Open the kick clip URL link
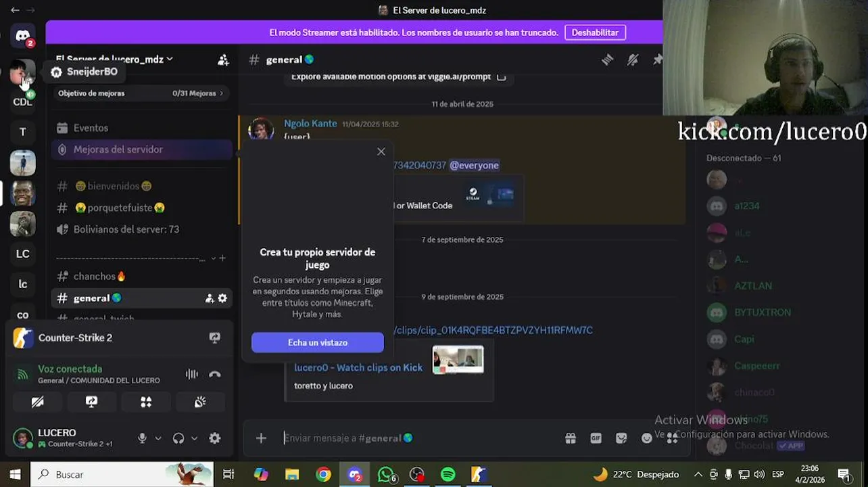 (493, 330)
